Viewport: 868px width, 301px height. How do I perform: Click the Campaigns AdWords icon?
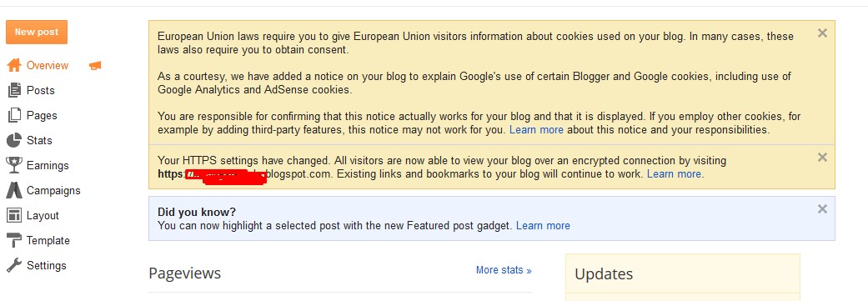coord(14,190)
